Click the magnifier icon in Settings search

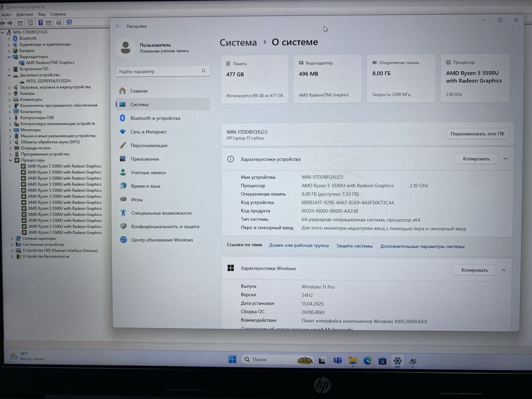[204, 71]
